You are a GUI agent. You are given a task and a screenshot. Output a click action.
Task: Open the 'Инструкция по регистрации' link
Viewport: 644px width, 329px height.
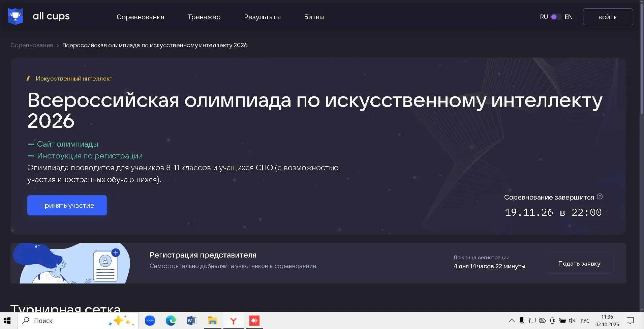pos(90,156)
